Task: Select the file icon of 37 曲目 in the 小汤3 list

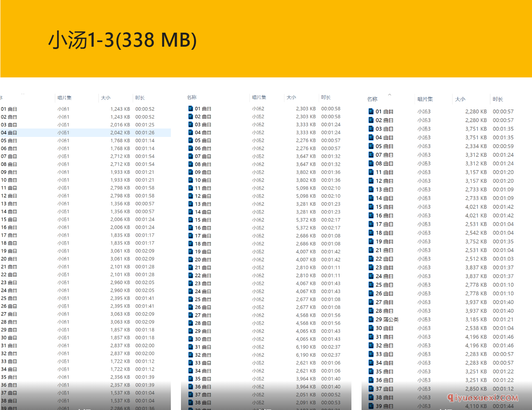Action: tap(371, 389)
